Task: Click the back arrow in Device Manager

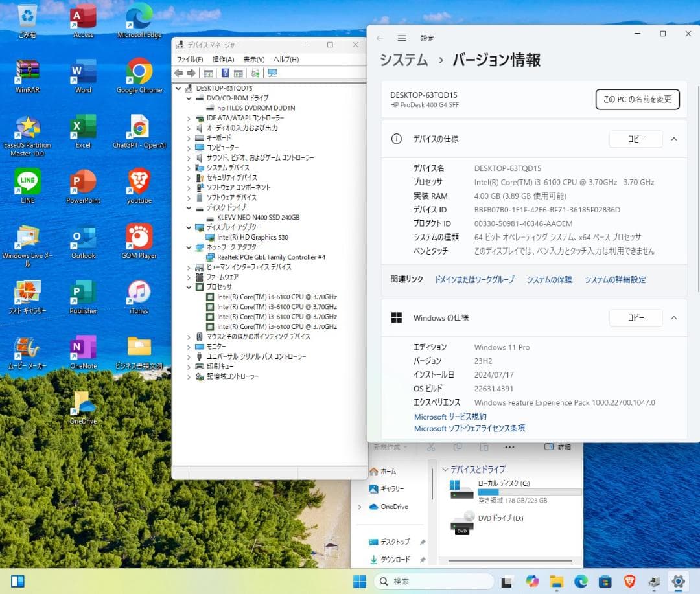Action: 178,73
